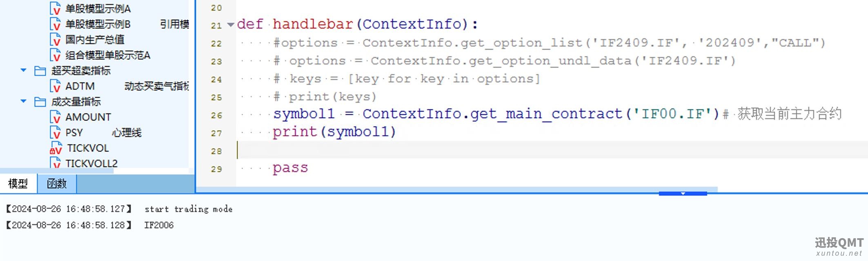The width and height of the screenshot is (868, 261).
Task: Click the print(symbol1) code line
Action: click(334, 132)
